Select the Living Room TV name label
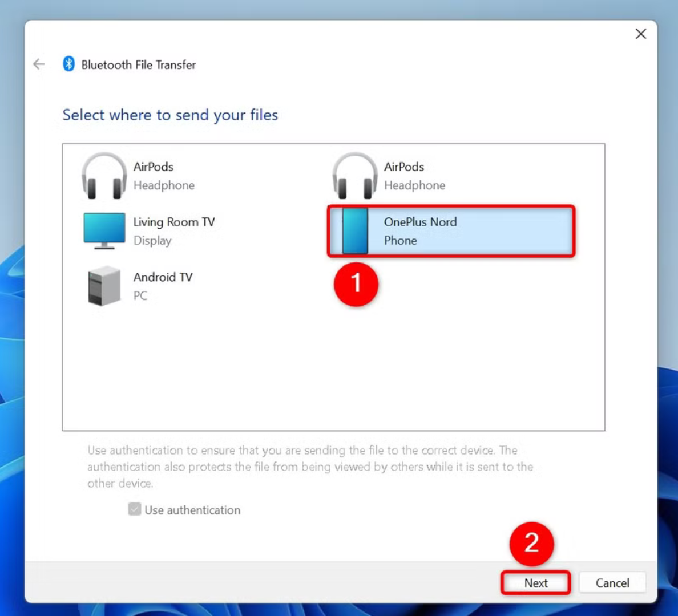678x616 pixels. (174, 222)
